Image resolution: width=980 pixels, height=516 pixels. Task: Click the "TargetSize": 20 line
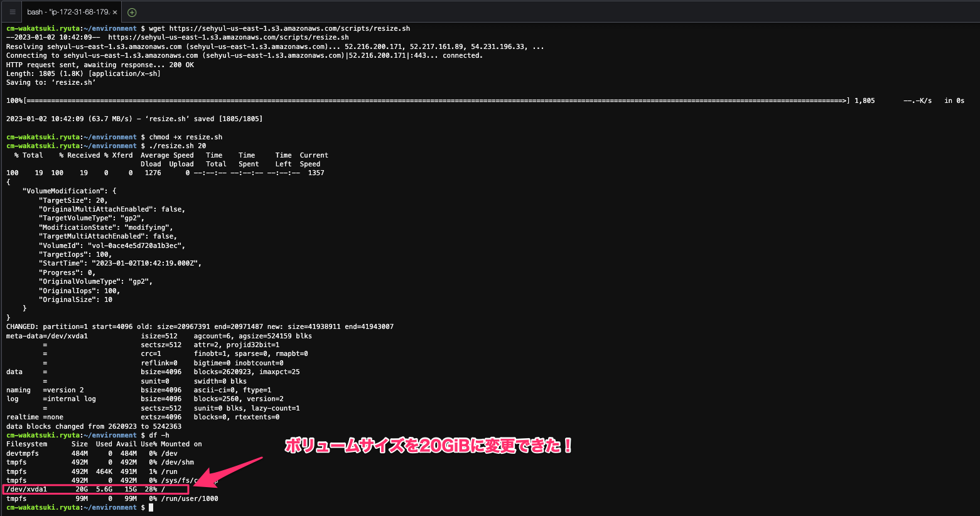(x=73, y=200)
